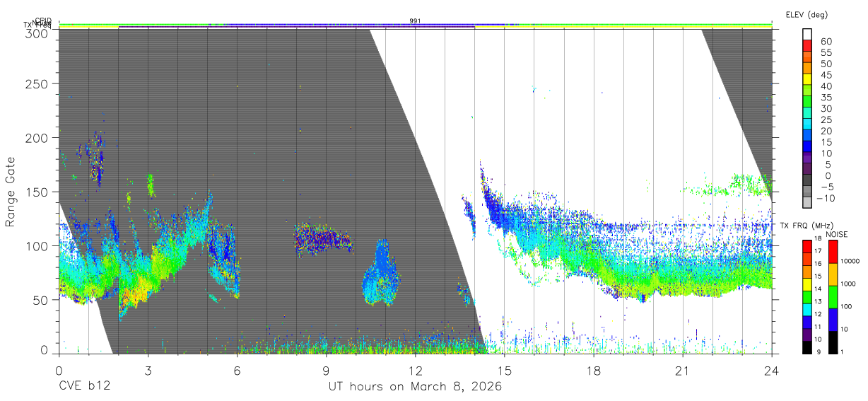The image size is (868, 401).
Task: Pick the yellow swatch in ELEV colorbar
Action: pyautogui.click(x=807, y=79)
